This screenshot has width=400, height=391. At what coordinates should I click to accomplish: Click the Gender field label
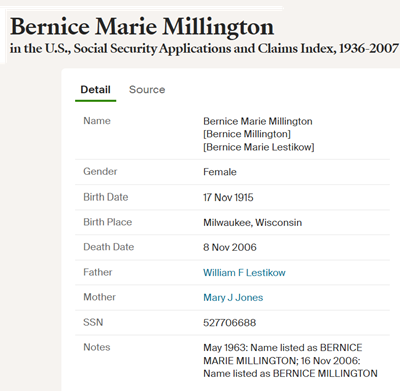point(100,171)
